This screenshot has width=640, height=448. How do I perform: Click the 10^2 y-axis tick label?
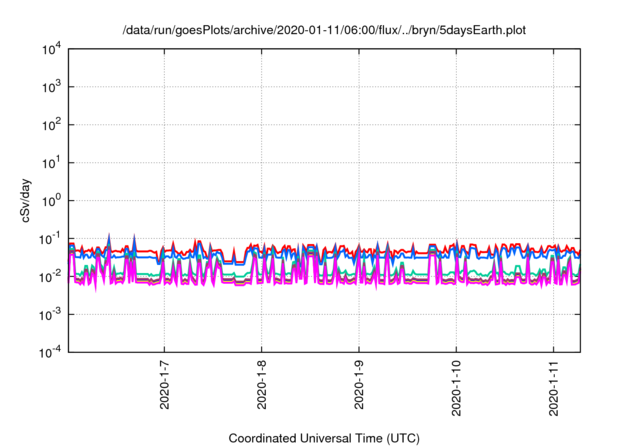(51, 125)
